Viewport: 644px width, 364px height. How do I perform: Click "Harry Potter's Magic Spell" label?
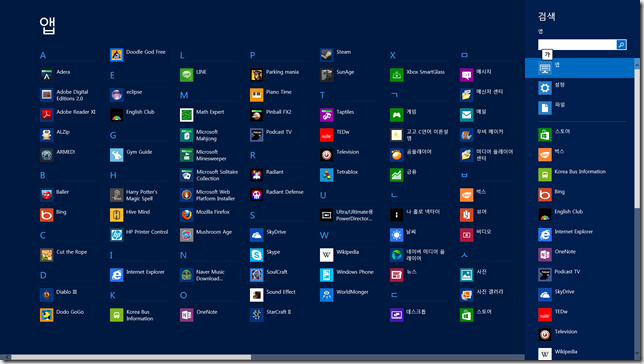pyautogui.click(x=142, y=195)
